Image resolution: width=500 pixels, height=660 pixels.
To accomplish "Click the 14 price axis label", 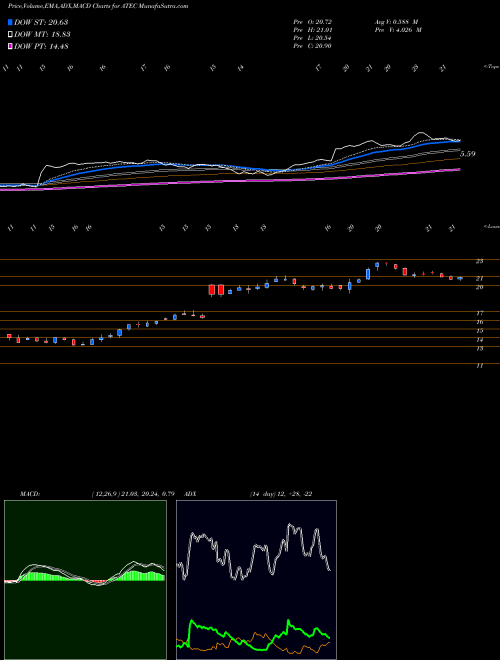I will pos(479,340).
